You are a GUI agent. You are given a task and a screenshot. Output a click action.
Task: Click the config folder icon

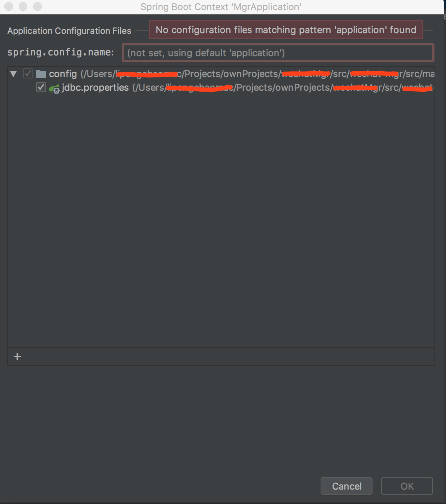tap(41, 74)
